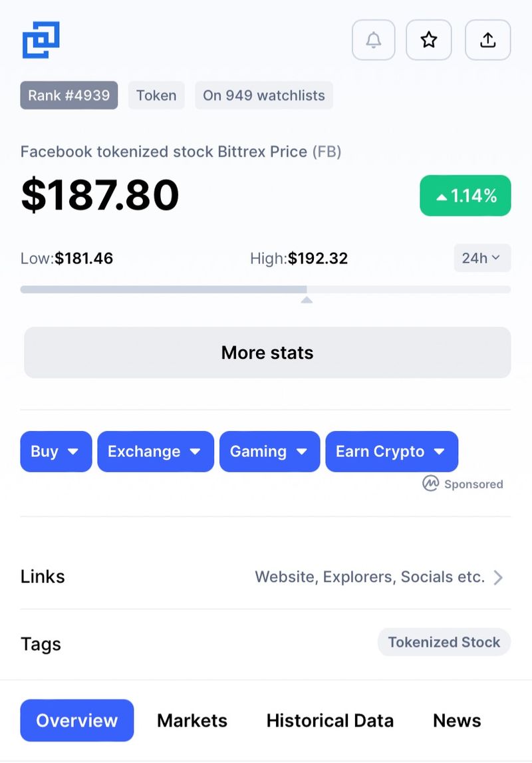The width and height of the screenshot is (532, 763).
Task: Open the Earn Crypto dropdown
Action: tap(392, 452)
